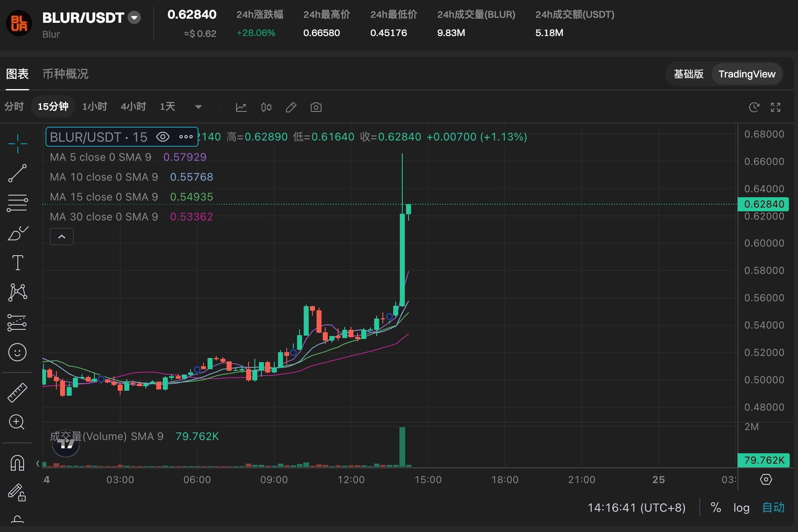Toggle BLUR/USDT series visibility eye

pyautogui.click(x=163, y=137)
